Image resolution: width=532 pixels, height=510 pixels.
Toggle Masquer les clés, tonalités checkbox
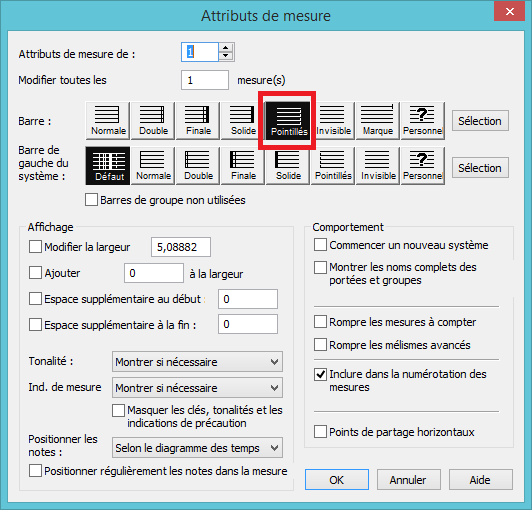point(118,410)
